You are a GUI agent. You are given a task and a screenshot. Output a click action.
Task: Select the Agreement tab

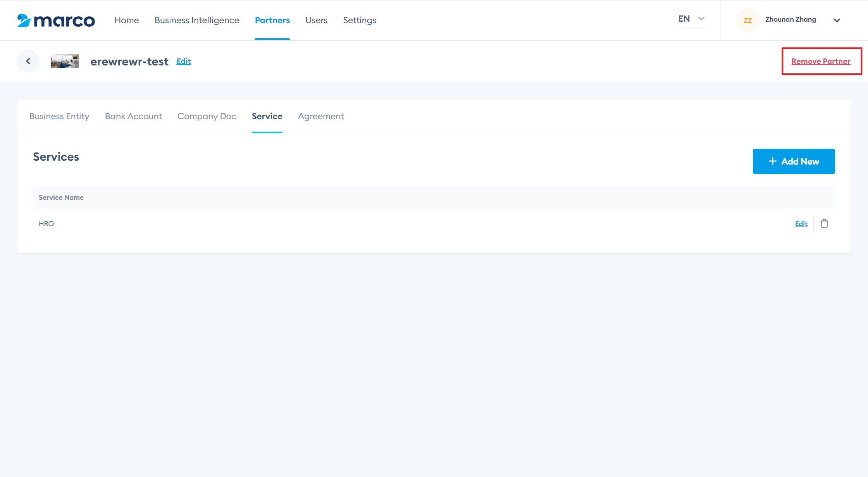point(321,116)
